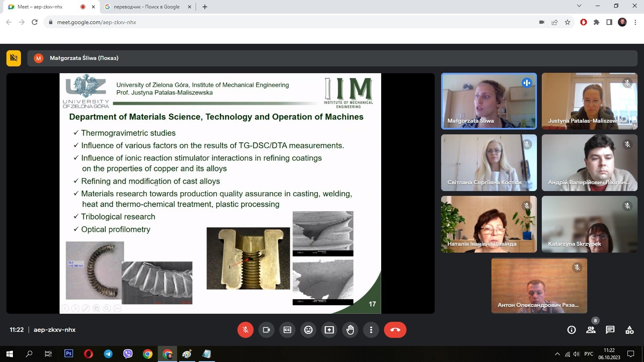Switch to the переводчик Google search tab
This screenshot has width=644, height=362.
(147, 7)
